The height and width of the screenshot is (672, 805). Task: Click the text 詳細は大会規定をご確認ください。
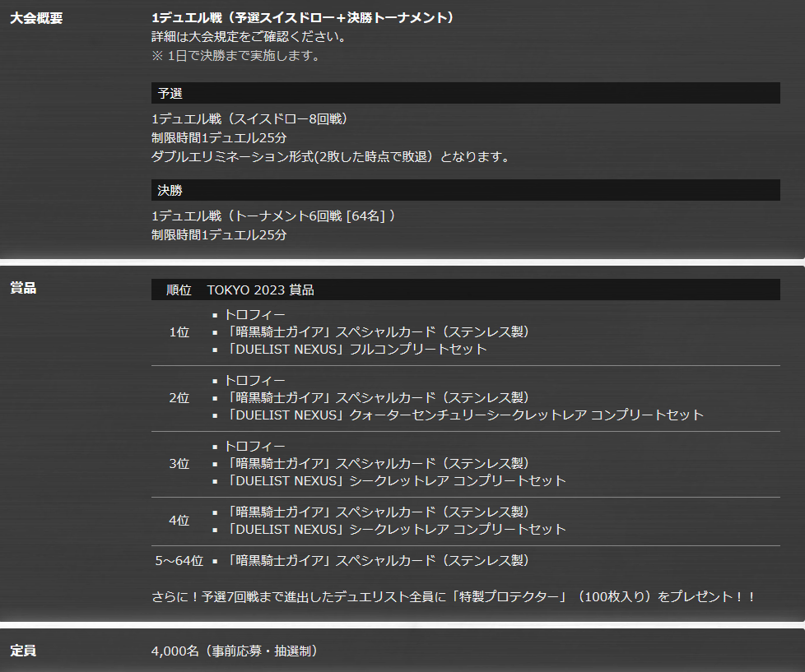[x=251, y=37]
